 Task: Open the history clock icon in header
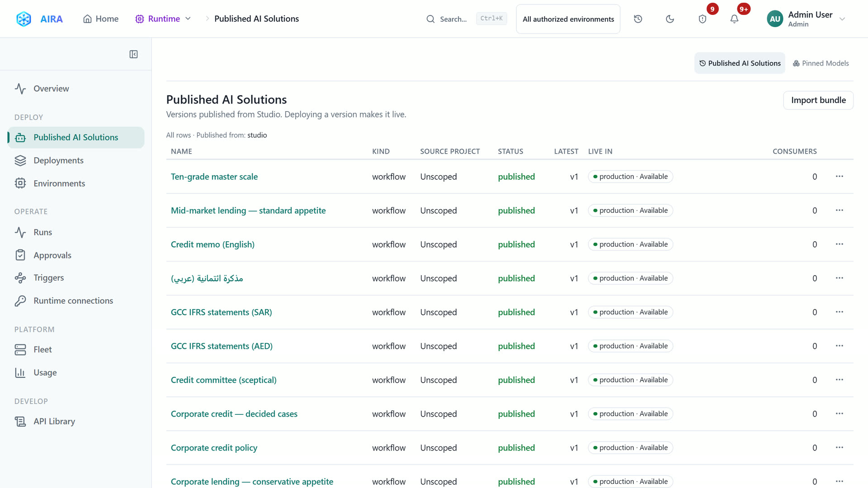click(638, 19)
